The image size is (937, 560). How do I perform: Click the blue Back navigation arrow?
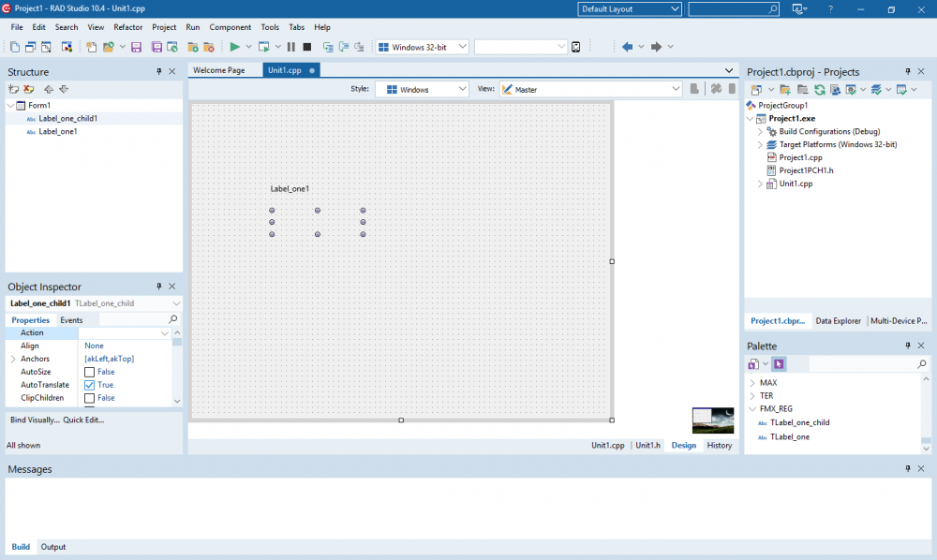627,47
